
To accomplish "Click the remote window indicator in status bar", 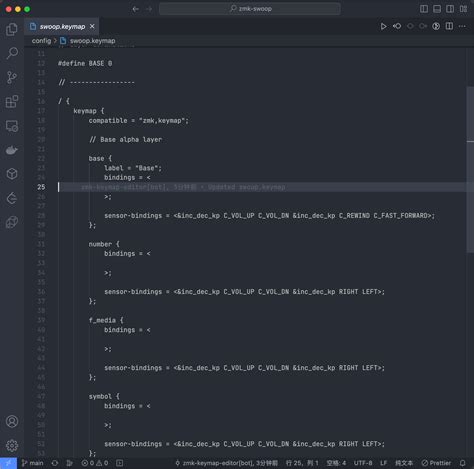I will click(x=8, y=463).
